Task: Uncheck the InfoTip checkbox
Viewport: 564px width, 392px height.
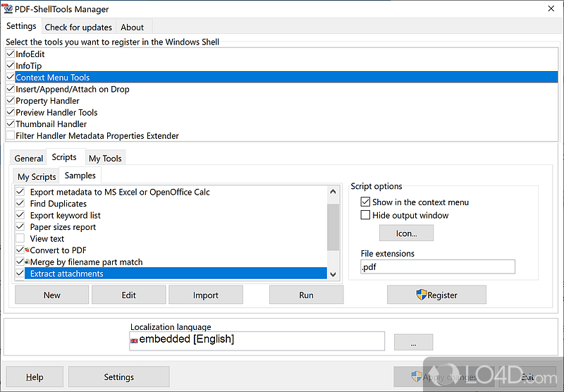Action: [x=11, y=66]
